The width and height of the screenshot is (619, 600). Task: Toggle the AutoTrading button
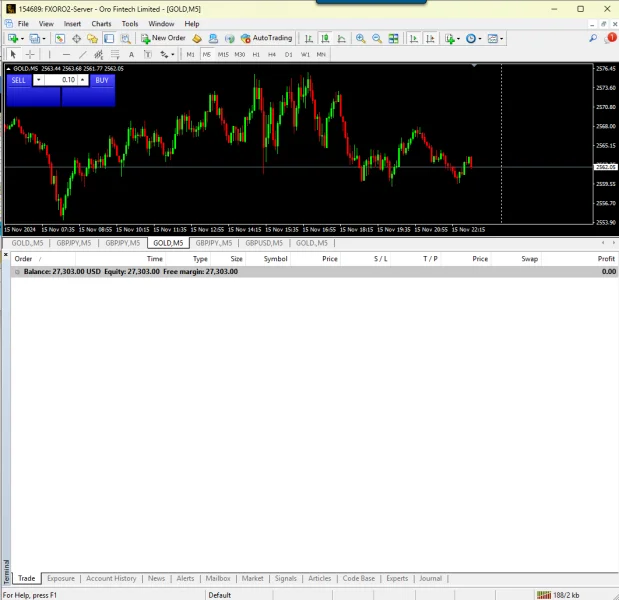click(266, 38)
